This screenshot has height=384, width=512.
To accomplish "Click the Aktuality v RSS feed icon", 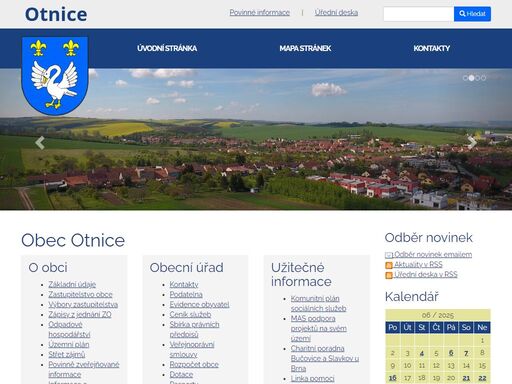I will 389,265.
